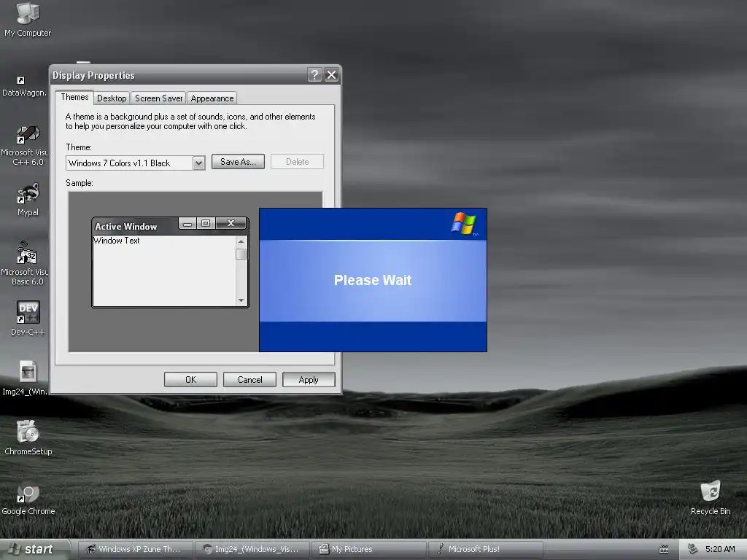This screenshot has width=747, height=560.
Task: Click the sample window scrollbar up arrow
Action: click(241, 241)
